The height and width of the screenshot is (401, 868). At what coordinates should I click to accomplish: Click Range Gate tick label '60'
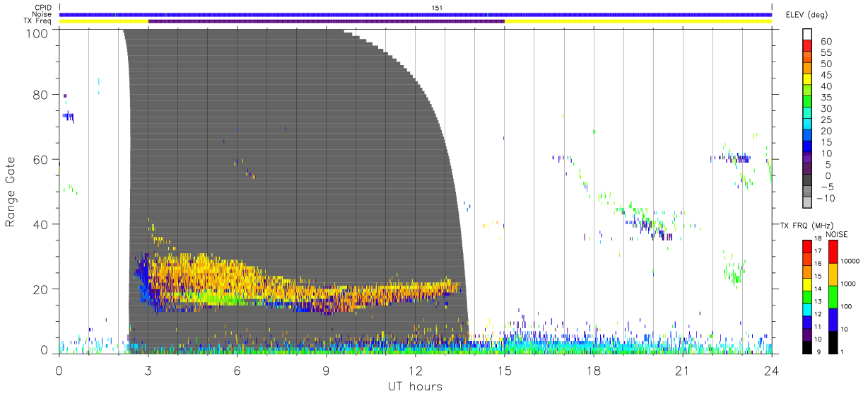point(42,159)
